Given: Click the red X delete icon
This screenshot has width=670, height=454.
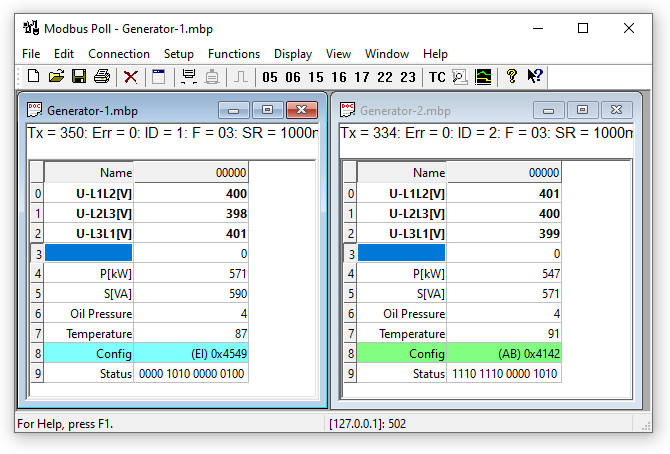Looking at the screenshot, I should click(x=130, y=76).
